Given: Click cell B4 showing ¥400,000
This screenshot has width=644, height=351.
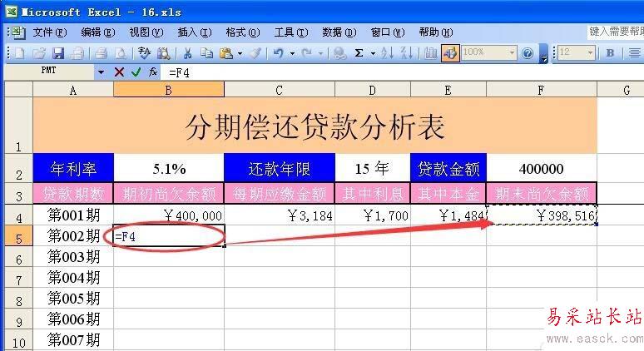Looking at the screenshot, I should pyautogui.click(x=169, y=215).
